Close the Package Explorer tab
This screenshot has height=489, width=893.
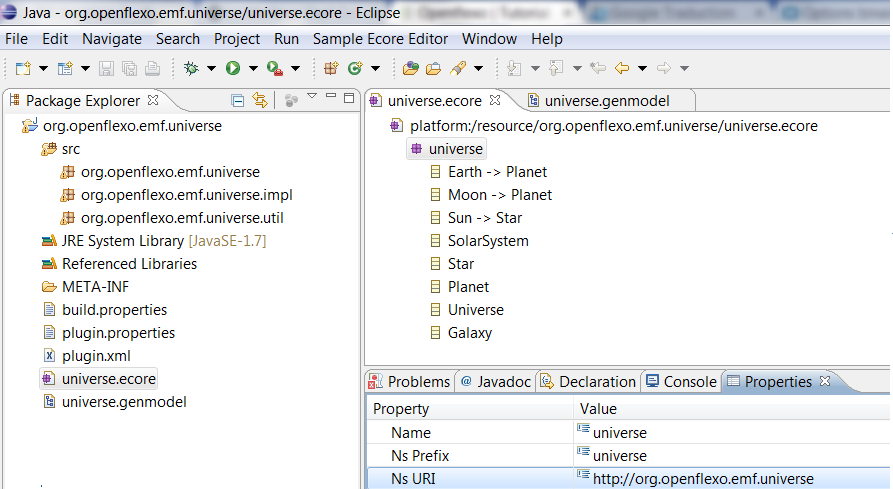pos(153,100)
